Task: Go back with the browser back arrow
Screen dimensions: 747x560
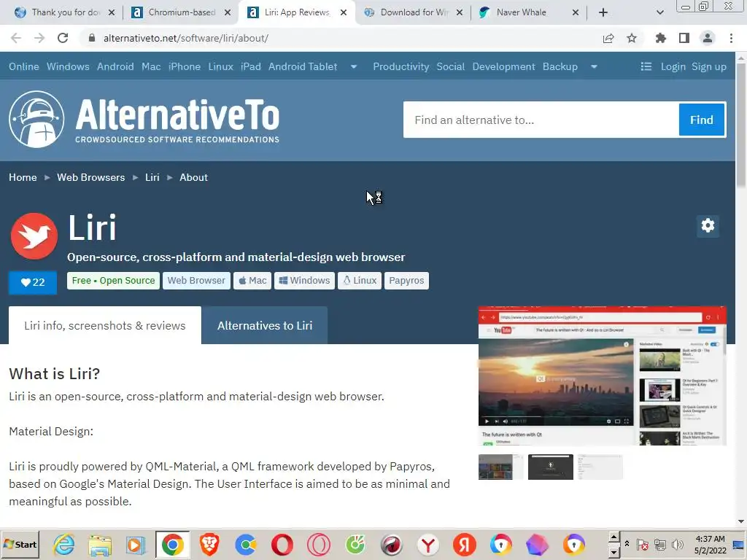Action: pos(16,38)
